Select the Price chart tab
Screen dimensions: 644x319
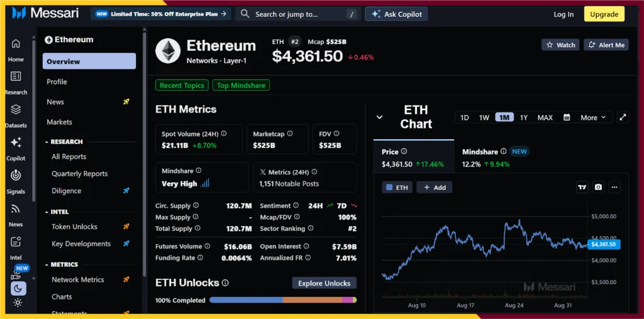pyautogui.click(x=414, y=157)
